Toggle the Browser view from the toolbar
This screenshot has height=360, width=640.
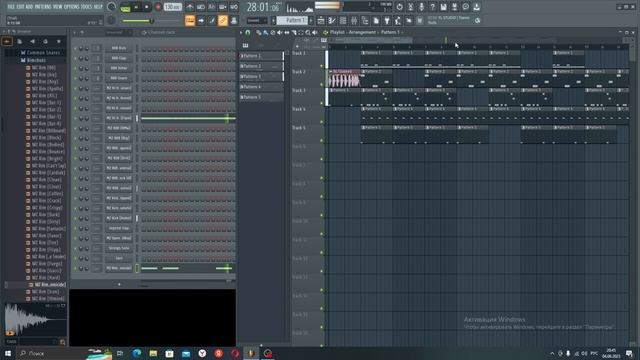coord(365,20)
